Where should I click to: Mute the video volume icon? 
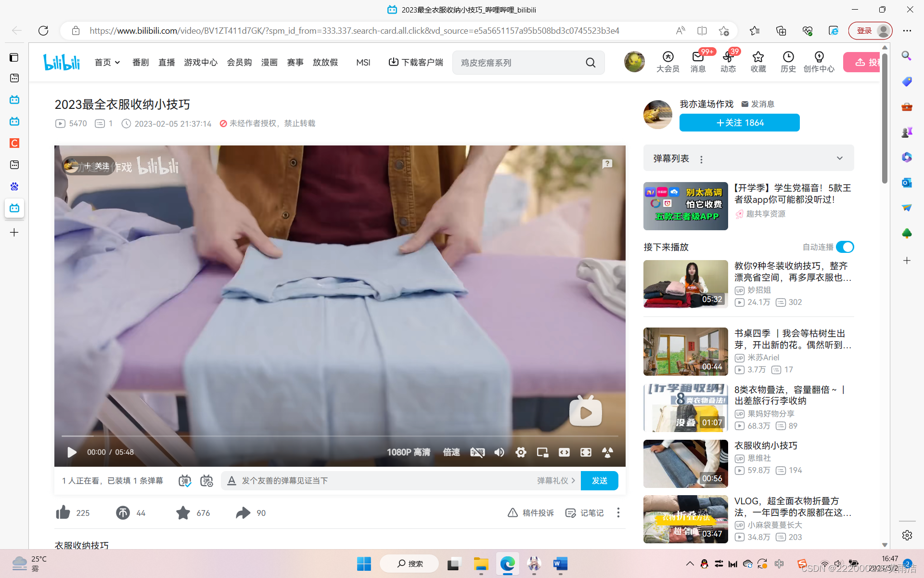499,452
